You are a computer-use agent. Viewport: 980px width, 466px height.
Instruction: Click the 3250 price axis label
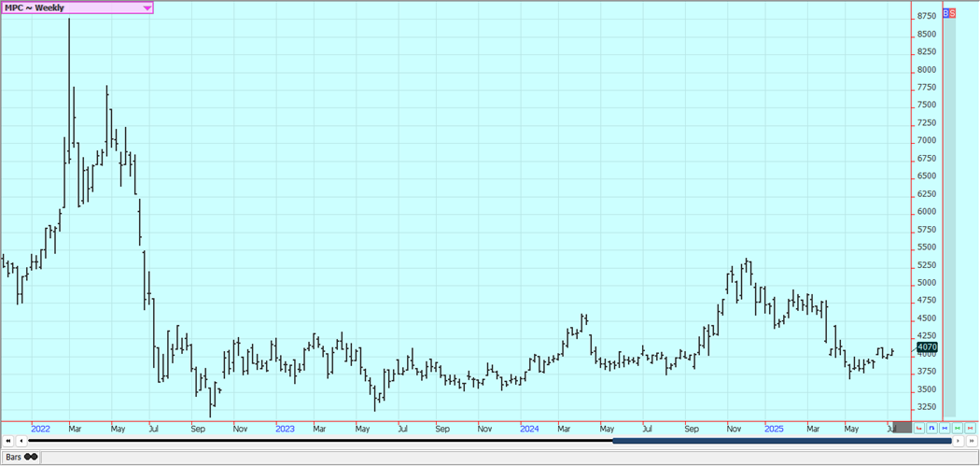pos(927,407)
